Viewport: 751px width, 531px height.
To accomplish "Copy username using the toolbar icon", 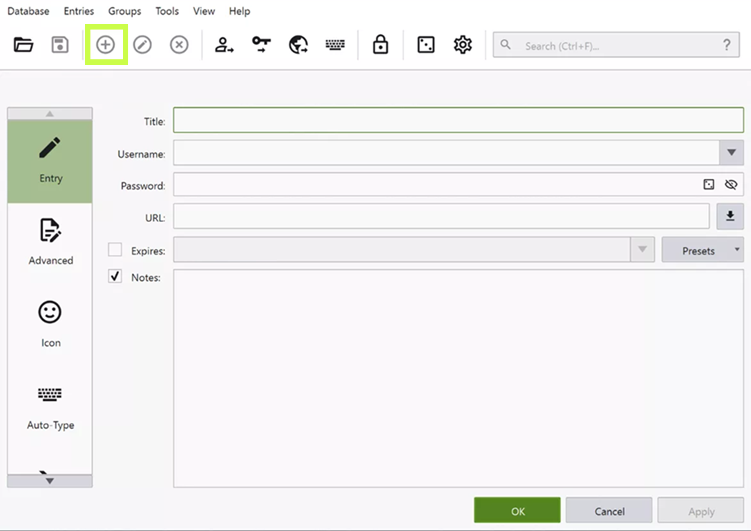I will [224, 45].
